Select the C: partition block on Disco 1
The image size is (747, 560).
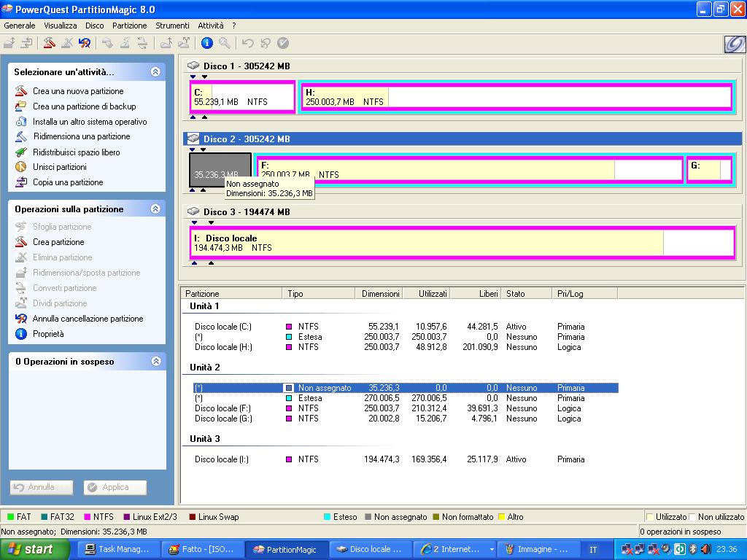(x=242, y=97)
